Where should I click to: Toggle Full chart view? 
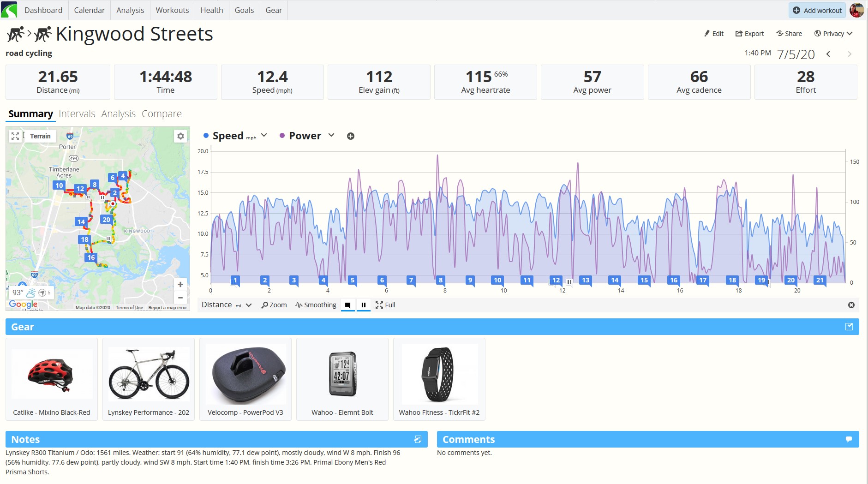[385, 305]
